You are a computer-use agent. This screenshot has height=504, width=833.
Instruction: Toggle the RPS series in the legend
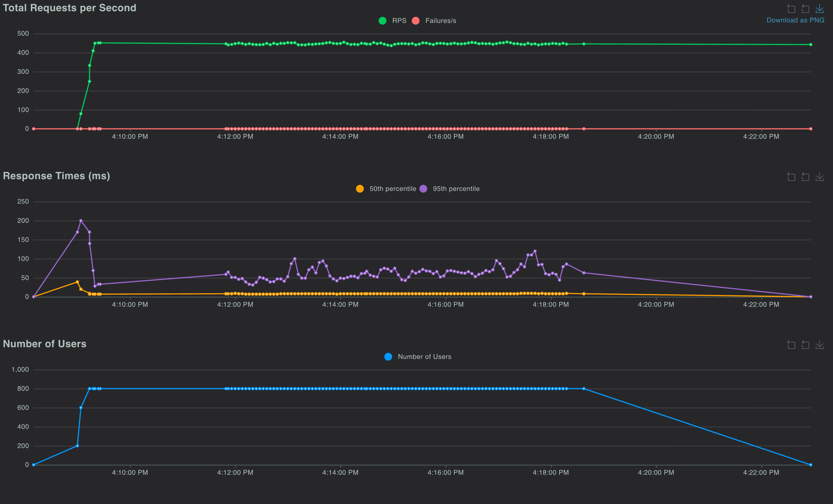(x=392, y=21)
